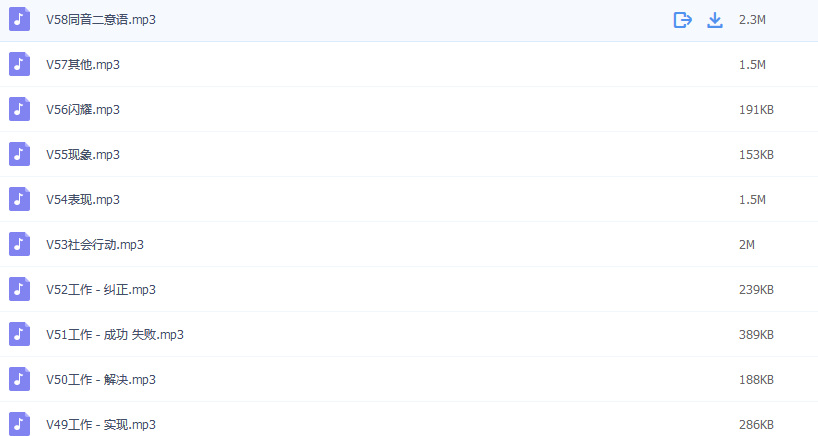
Task: Click the audio icon for V54表现.mp3
Action: [x=20, y=200]
